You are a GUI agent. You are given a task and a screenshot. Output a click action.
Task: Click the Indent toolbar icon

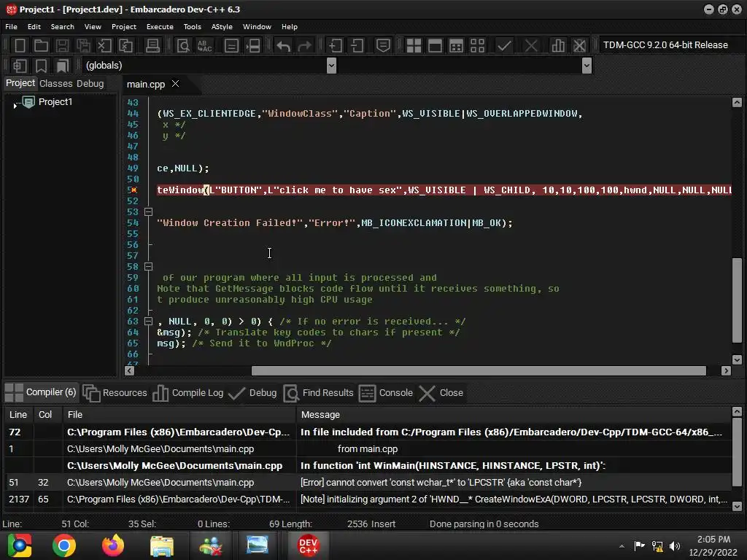336,46
